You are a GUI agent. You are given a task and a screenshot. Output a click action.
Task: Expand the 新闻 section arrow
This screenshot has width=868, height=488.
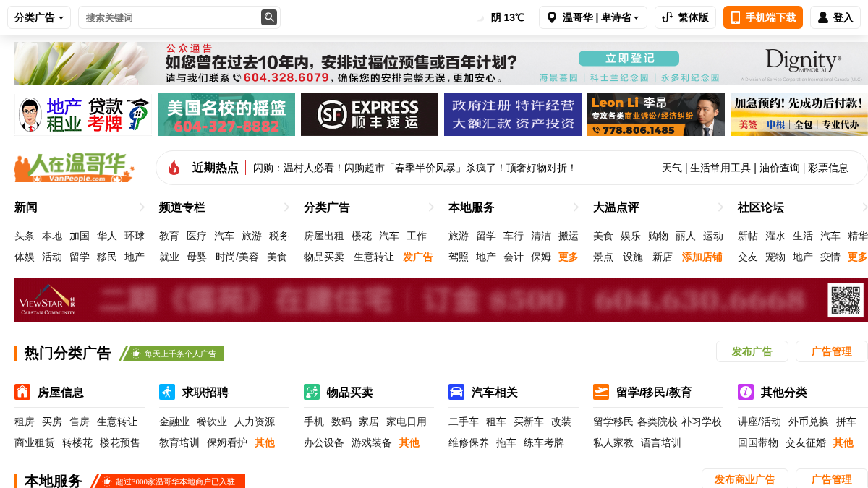click(x=142, y=207)
